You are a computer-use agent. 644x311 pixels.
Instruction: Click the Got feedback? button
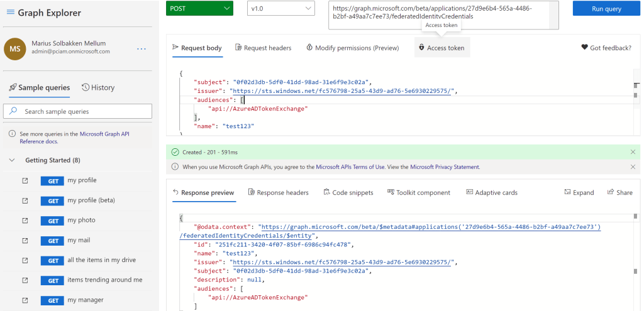click(x=606, y=48)
